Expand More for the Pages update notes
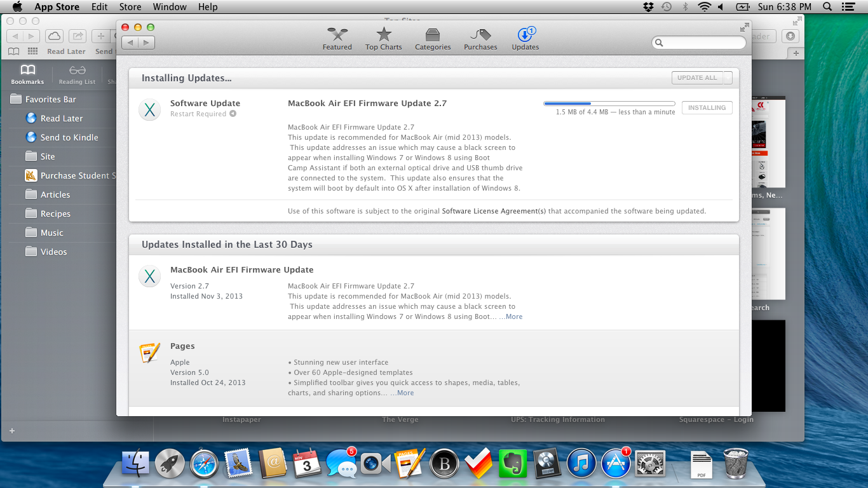The width and height of the screenshot is (868, 488). coord(405,393)
